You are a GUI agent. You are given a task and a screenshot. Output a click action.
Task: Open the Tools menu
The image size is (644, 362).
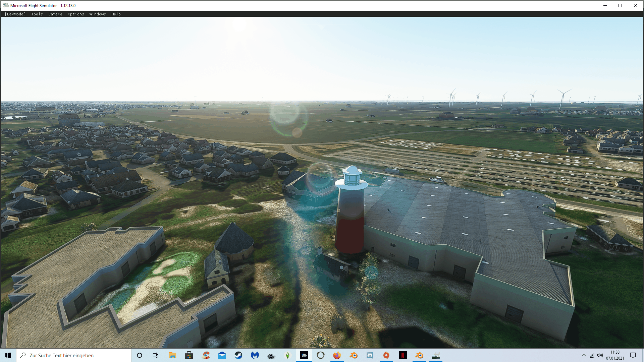click(37, 14)
